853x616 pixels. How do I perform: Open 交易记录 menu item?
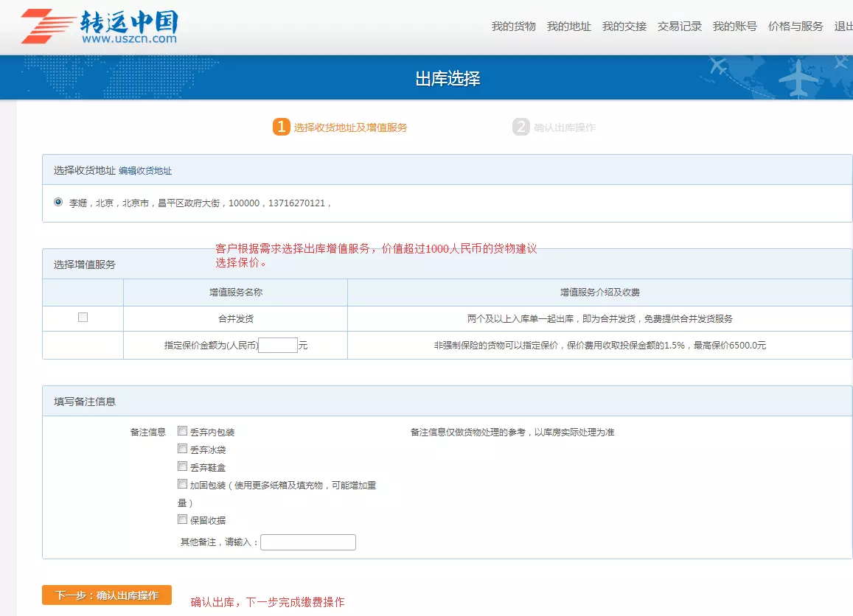[x=680, y=26]
